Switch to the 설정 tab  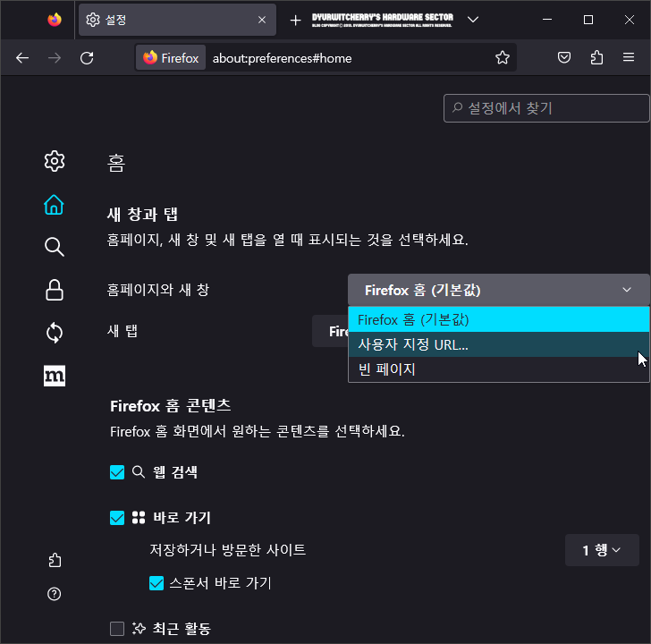[x=177, y=20]
